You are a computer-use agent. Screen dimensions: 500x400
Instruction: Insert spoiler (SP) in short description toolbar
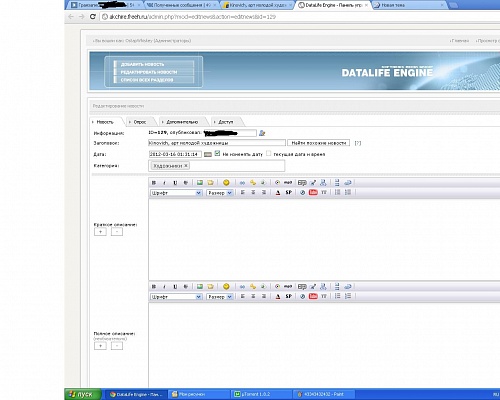289,192
